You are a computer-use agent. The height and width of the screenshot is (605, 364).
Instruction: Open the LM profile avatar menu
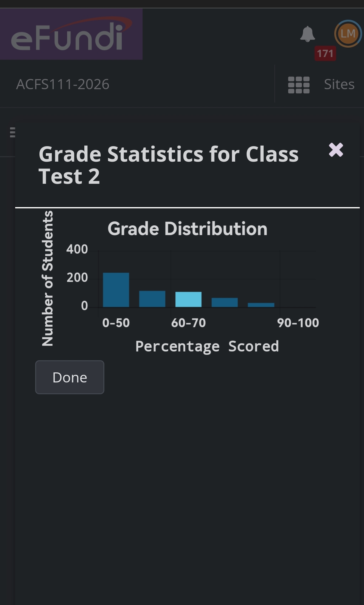click(348, 34)
